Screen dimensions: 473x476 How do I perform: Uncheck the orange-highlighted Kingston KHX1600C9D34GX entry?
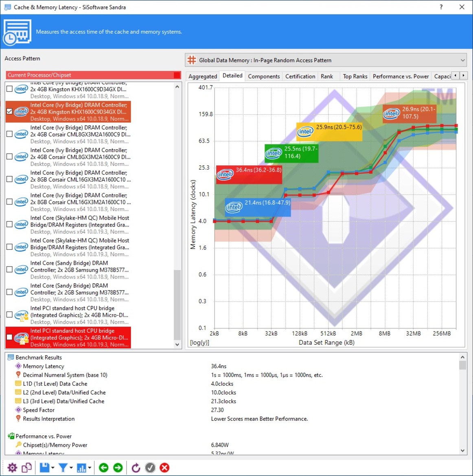(x=9, y=111)
